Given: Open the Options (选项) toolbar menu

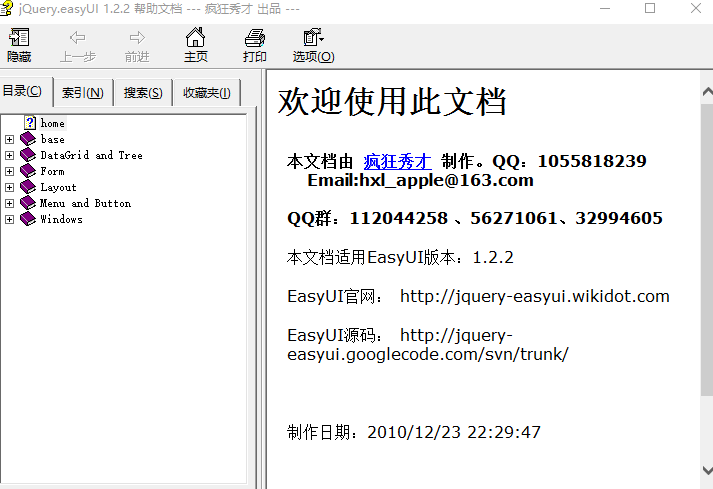Looking at the screenshot, I should (313, 44).
